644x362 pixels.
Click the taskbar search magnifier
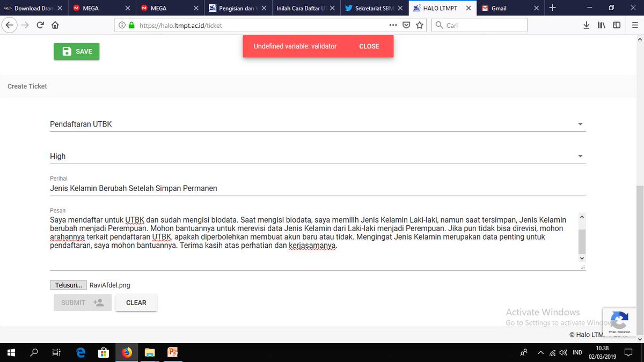[34, 352]
